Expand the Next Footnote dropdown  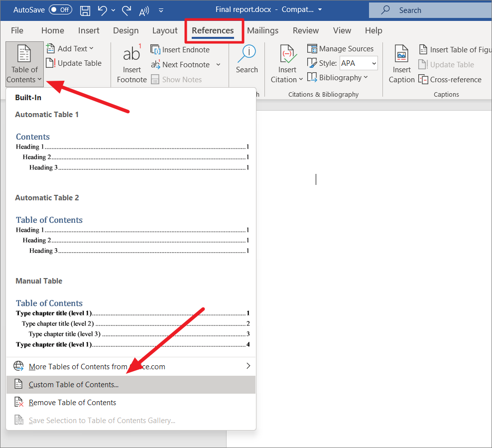pyautogui.click(x=218, y=64)
